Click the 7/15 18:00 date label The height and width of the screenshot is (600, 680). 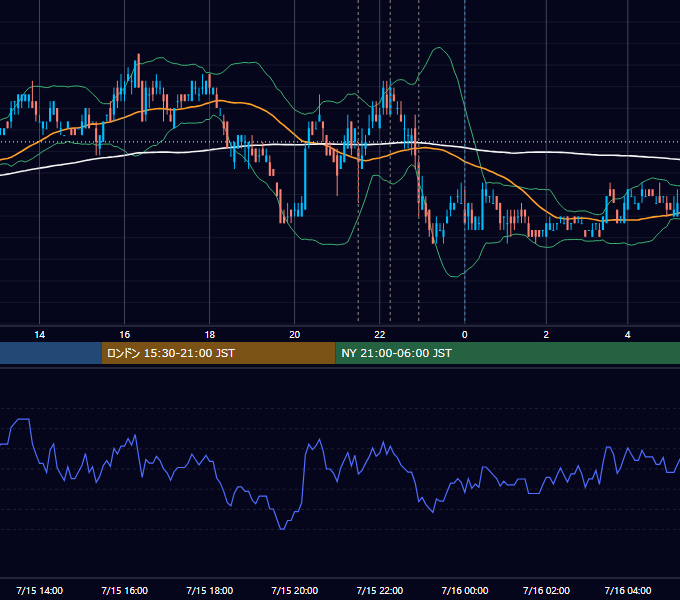coord(209,590)
